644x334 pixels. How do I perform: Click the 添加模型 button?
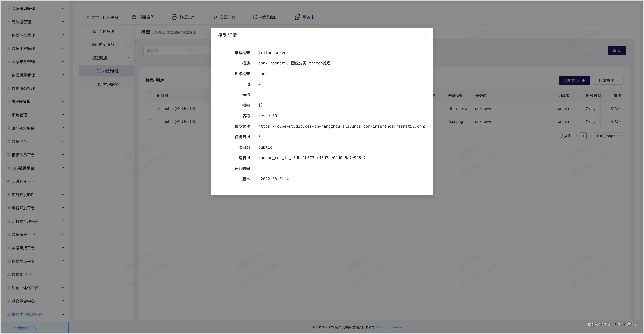(x=574, y=80)
